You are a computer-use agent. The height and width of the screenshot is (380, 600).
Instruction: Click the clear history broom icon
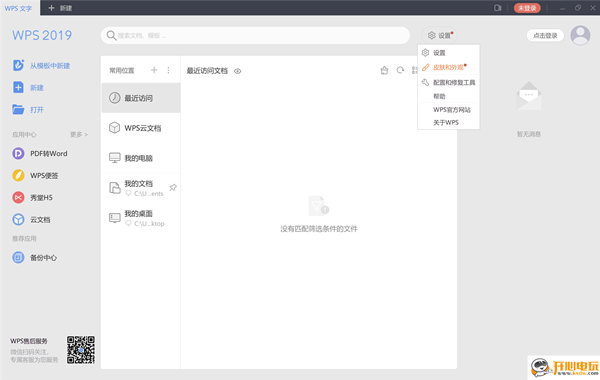pyautogui.click(x=384, y=70)
